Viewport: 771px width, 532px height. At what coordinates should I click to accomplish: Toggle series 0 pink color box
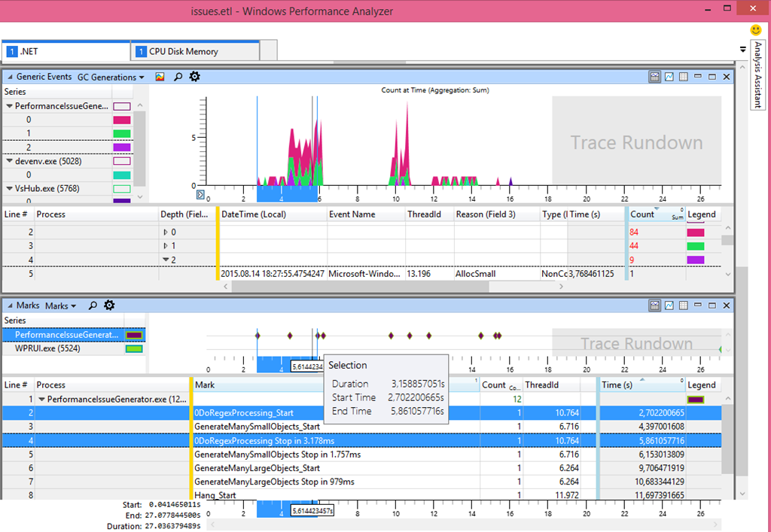click(x=121, y=120)
